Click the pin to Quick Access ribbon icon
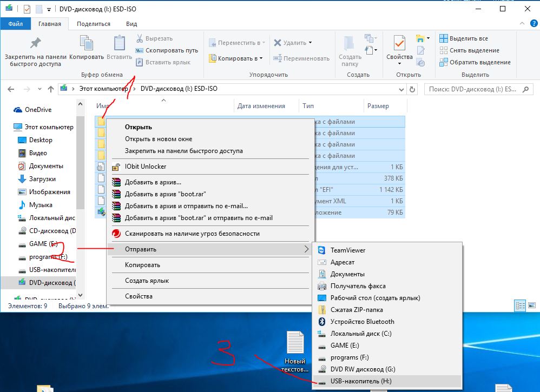Image resolution: width=540 pixels, height=392 pixels. [x=36, y=43]
